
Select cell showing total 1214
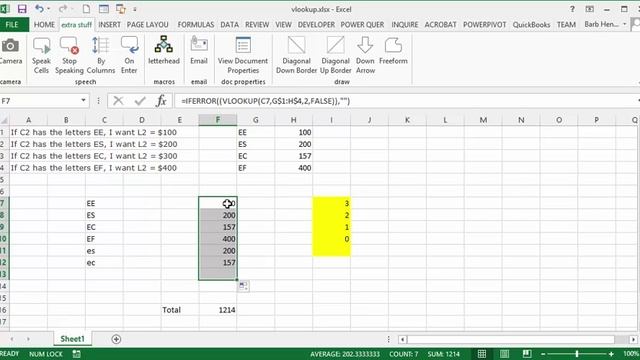218,310
